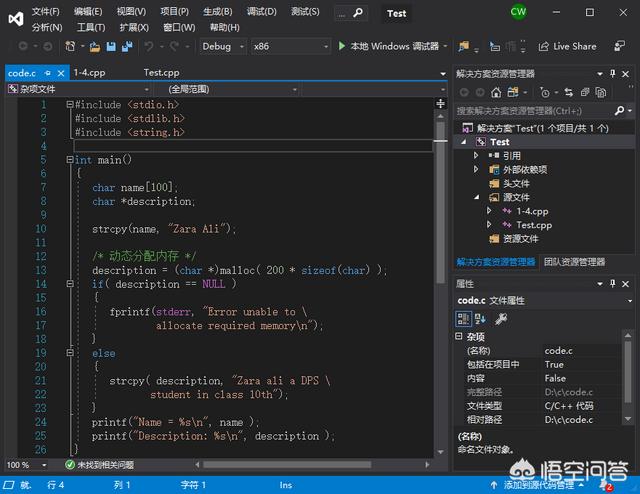The image size is (640, 494).
Task: Open the 窗口(W) menu
Action: pyautogui.click(x=179, y=27)
